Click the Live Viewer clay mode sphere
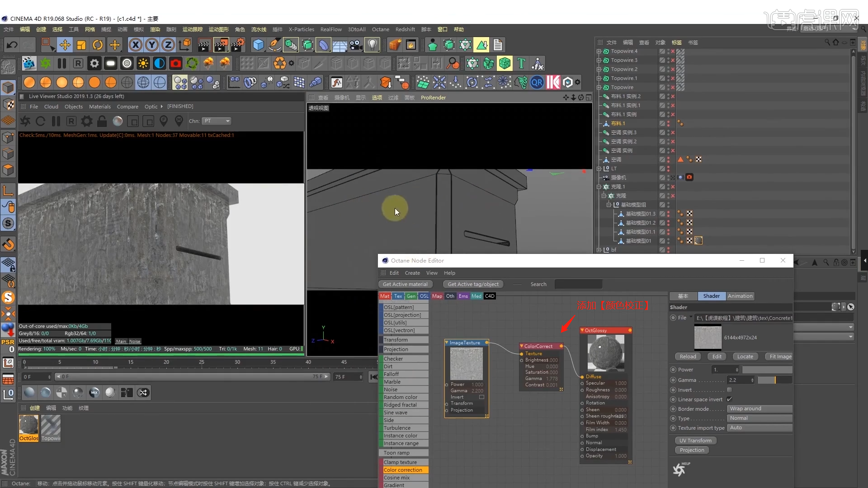 point(118,121)
